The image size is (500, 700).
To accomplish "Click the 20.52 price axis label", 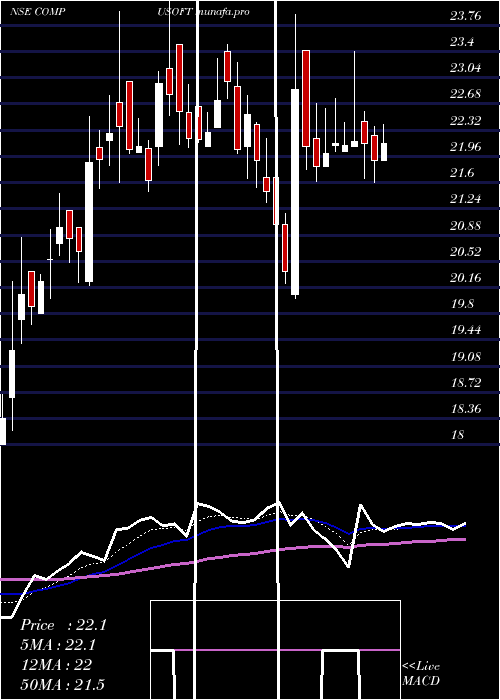I will 466,252.
